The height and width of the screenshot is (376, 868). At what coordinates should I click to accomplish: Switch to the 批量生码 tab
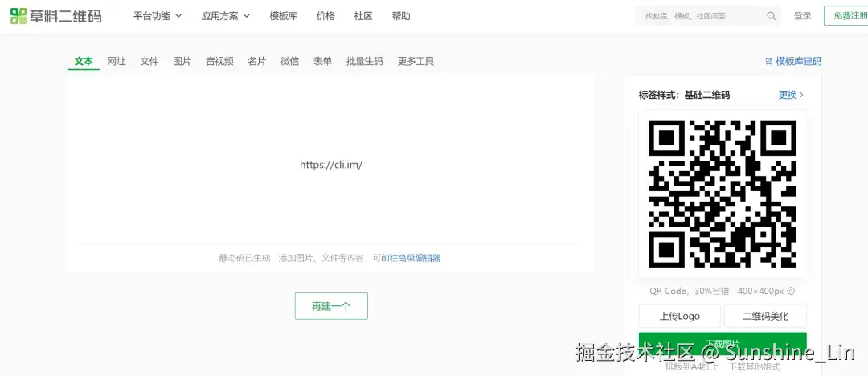[364, 62]
